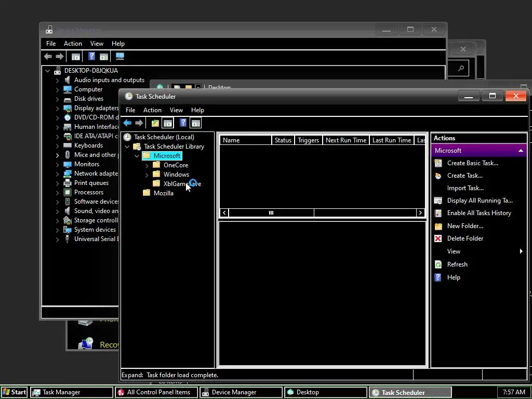Collapse the Microsoft folder node
Image resolution: width=532 pixels, height=399 pixels.
[137, 156]
